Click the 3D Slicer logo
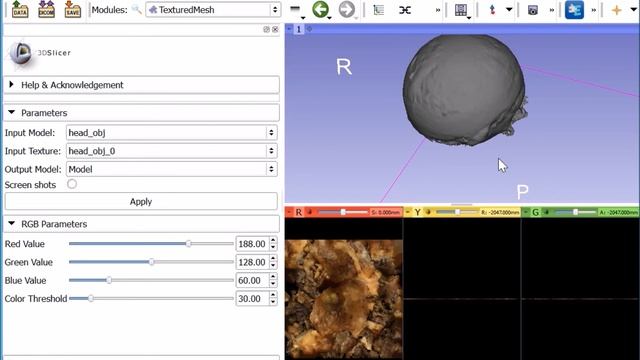Viewport: 640px width, 360px height. pyautogui.click(x=40, y=53)
